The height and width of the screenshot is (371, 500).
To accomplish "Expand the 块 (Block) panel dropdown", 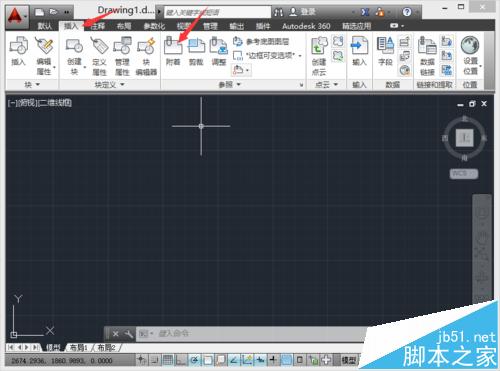I will point(38,85).
